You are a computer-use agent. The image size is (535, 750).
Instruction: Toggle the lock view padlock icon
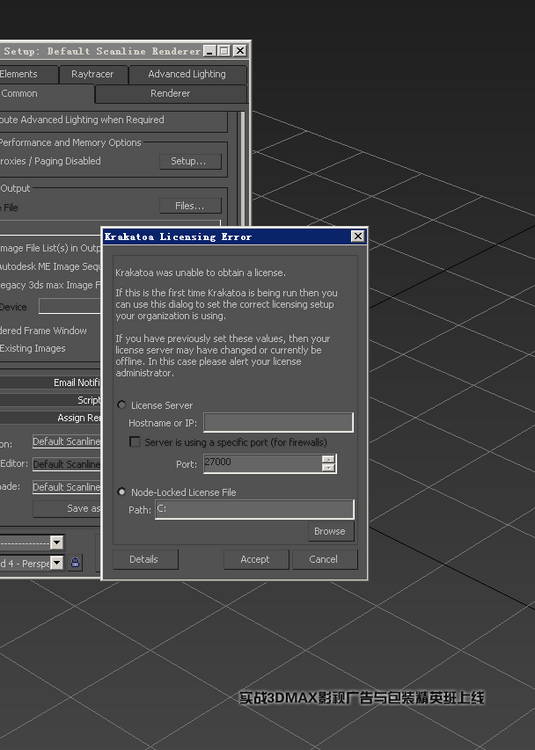(75, 562)
